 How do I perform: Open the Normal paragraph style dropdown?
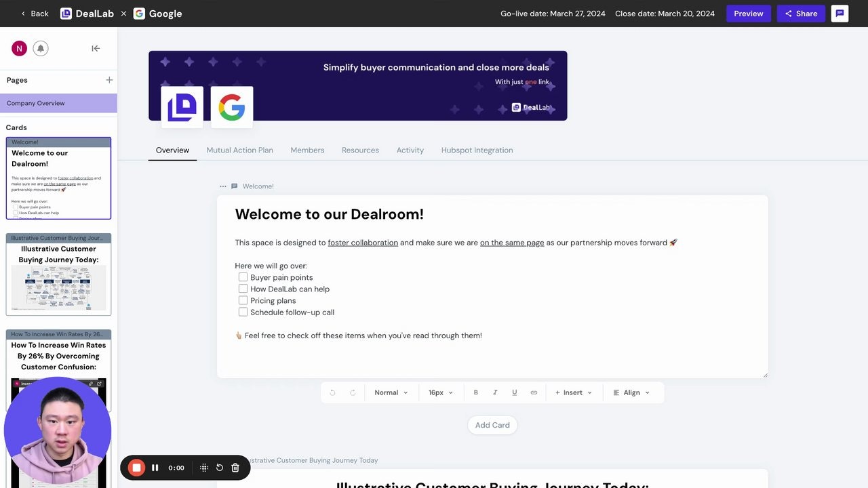point(391,392)
